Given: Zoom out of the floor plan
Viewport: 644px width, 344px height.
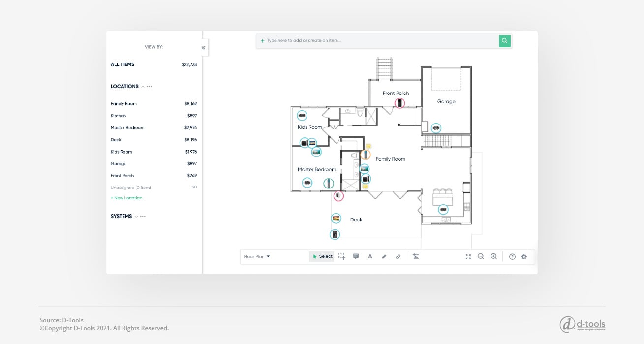Looking at the screenshot, I should pos(481,256).
